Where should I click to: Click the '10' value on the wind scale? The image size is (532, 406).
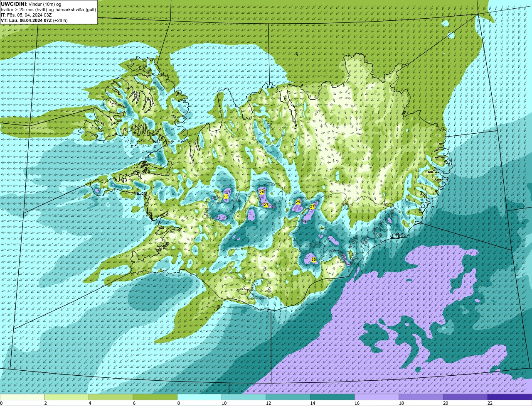coord(224,403)
